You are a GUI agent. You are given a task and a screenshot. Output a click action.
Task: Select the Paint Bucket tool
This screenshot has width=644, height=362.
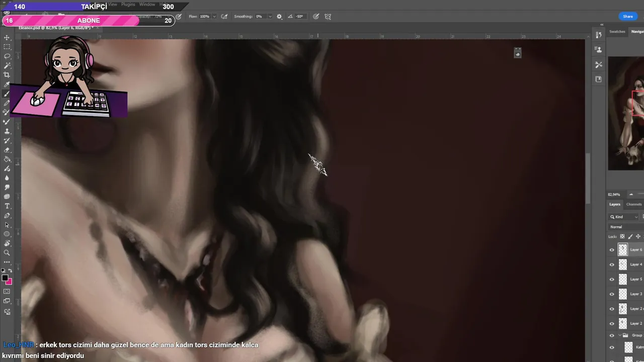coord(7,159)
